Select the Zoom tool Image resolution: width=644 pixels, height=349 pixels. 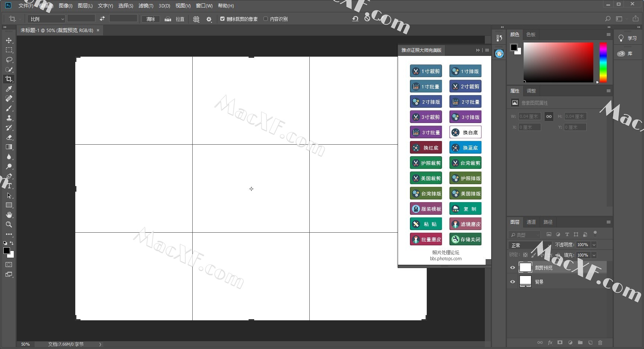[x=9, y=224]
